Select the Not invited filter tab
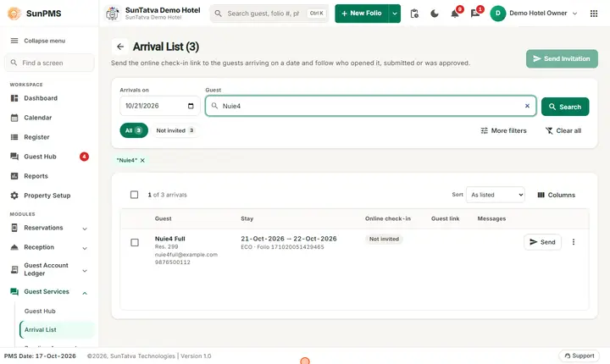The height and width of the screenshot is (364, 610). tap(175, 130)
